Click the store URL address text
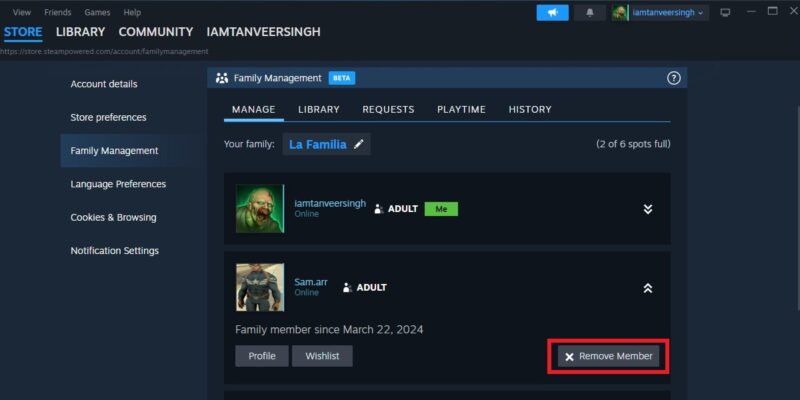800x400 pixels. 104,52
